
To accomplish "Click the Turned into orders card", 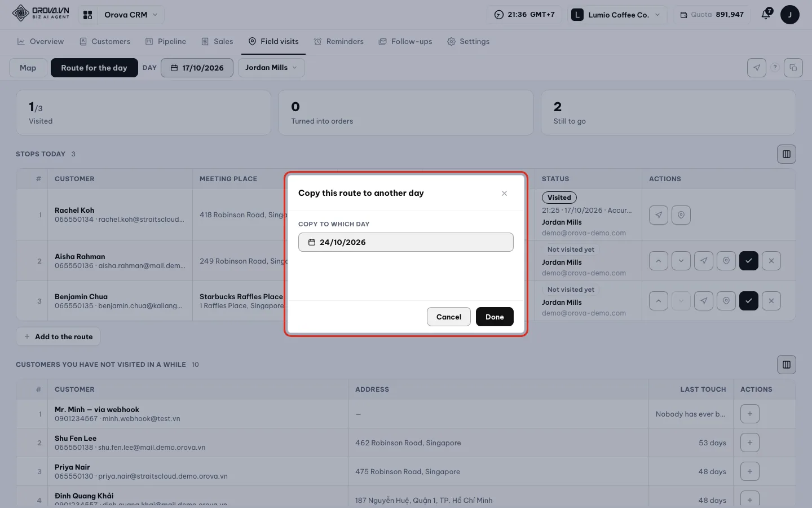I will 405,112.
